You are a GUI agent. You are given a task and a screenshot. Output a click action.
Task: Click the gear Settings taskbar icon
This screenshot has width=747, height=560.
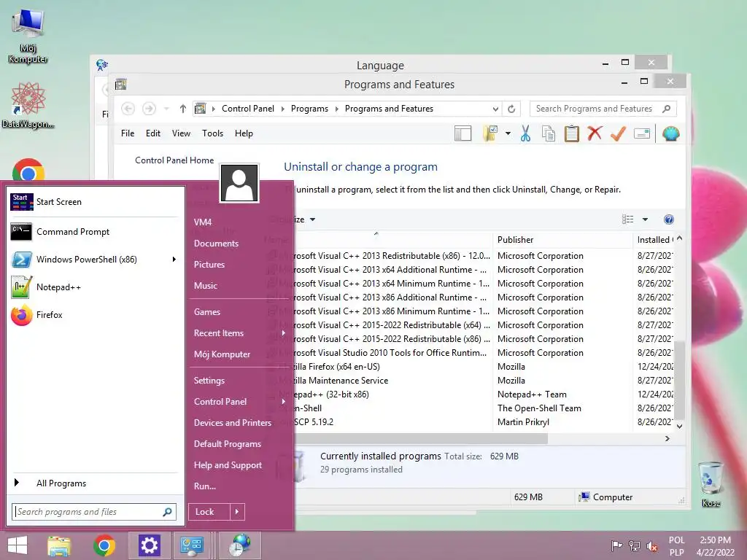[x=149, y=545]
